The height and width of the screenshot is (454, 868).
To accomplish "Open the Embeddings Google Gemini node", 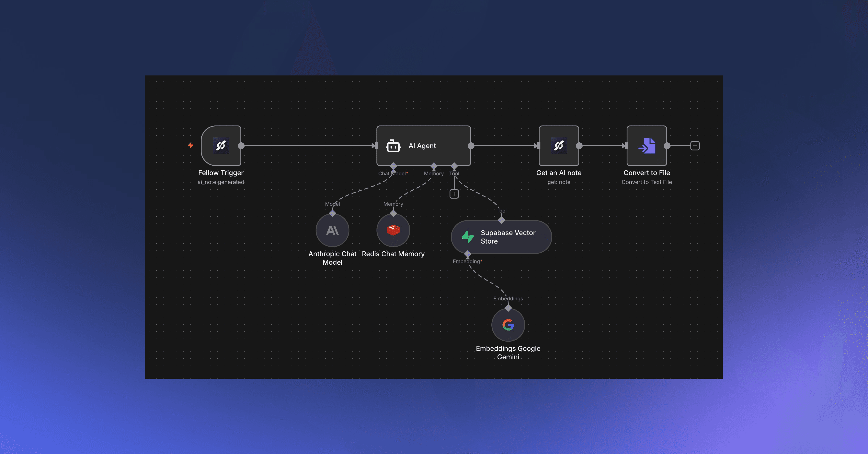I will click(508, 325).
